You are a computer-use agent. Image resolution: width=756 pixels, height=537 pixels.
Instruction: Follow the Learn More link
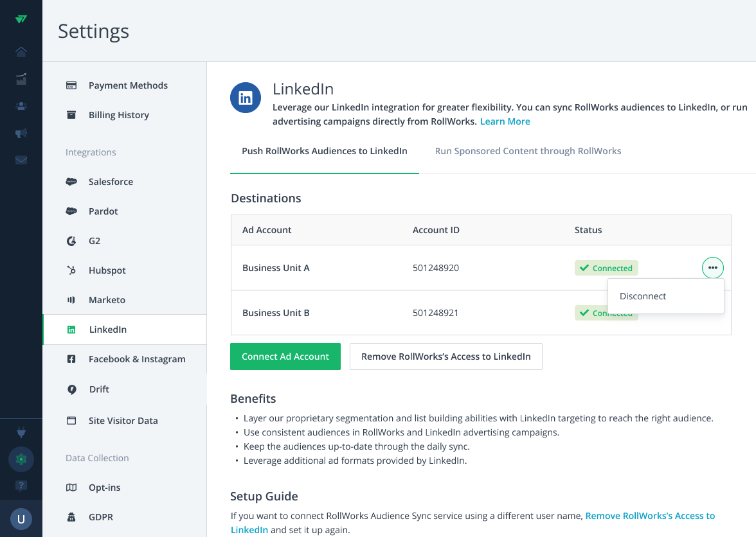pyautogui.click(x=505, y=121)
